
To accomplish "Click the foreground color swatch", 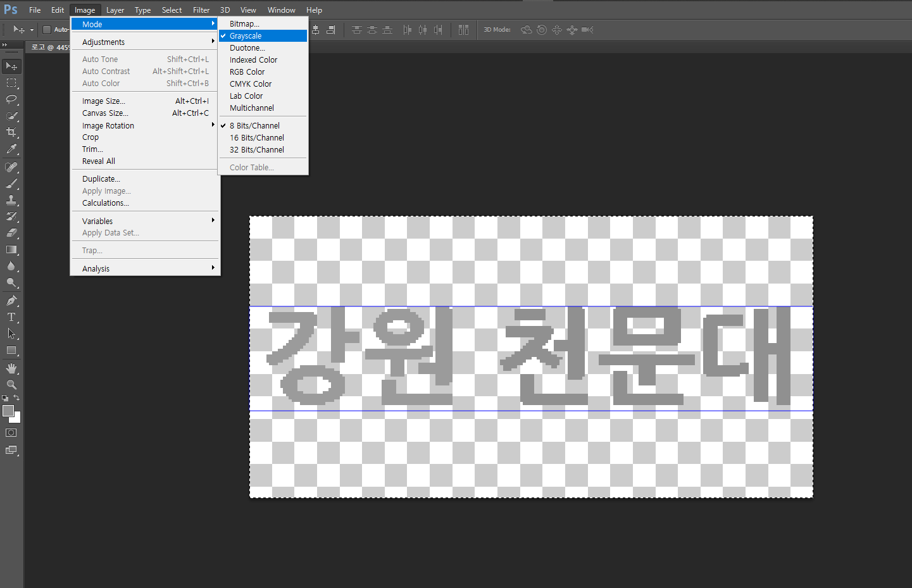I will coord(8,411).
